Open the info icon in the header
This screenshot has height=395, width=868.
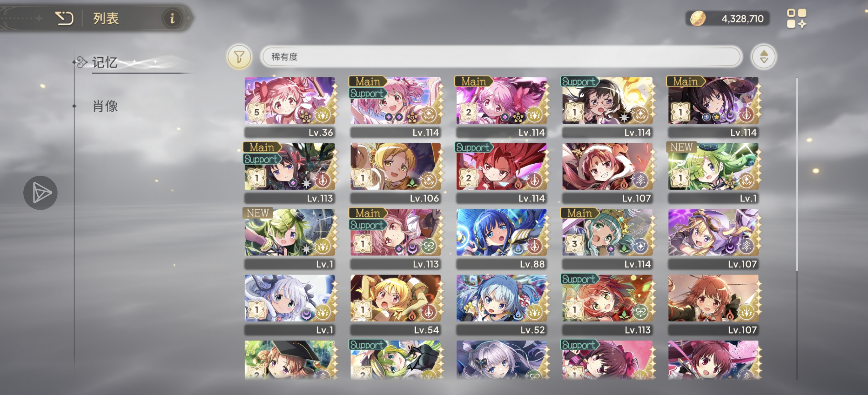click(172, 18)
